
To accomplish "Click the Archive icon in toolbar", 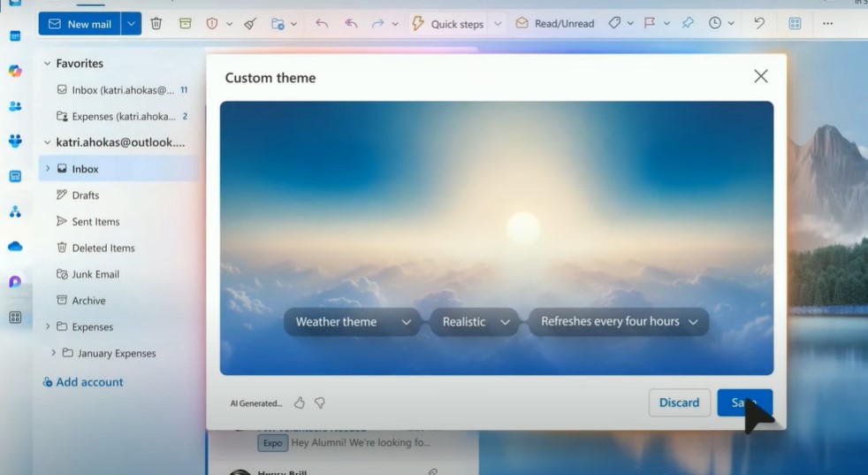I will coord(185,24).
